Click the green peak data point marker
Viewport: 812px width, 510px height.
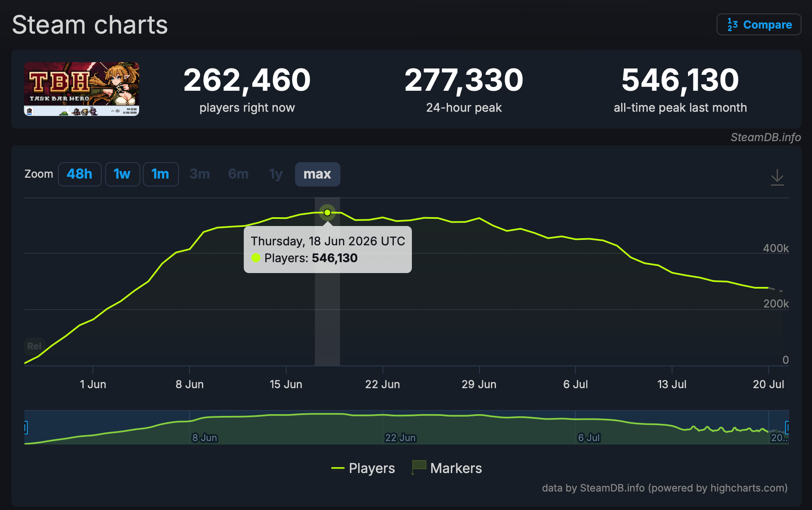327,213
